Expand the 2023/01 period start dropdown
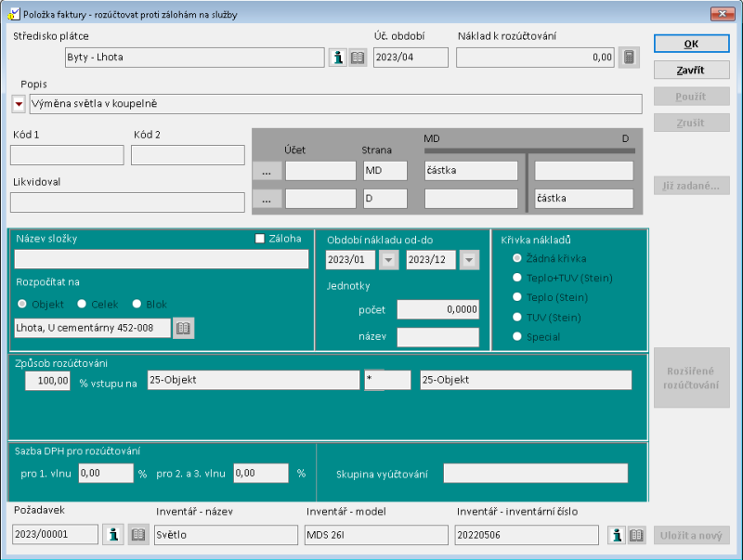This screenshot has width=743, height=560. pos(388,260)
